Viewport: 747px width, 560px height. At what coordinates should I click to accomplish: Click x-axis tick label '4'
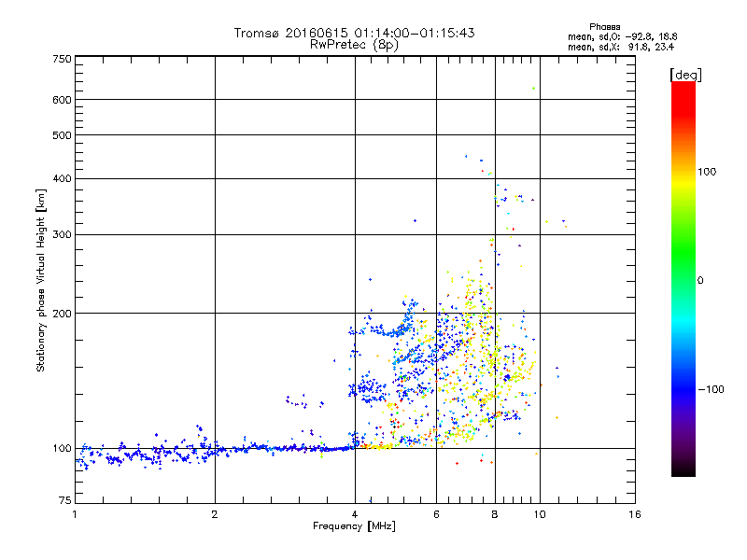tap(355, 514)
